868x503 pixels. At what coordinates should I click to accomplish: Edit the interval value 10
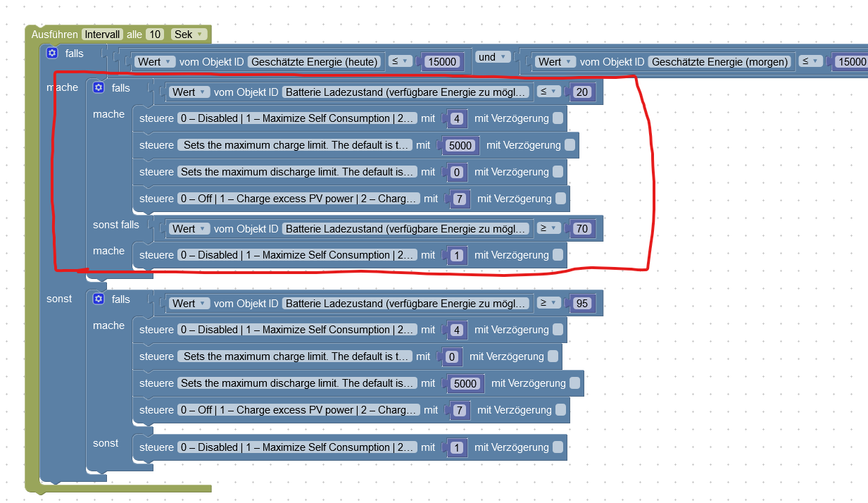click(x=156, y=35)
